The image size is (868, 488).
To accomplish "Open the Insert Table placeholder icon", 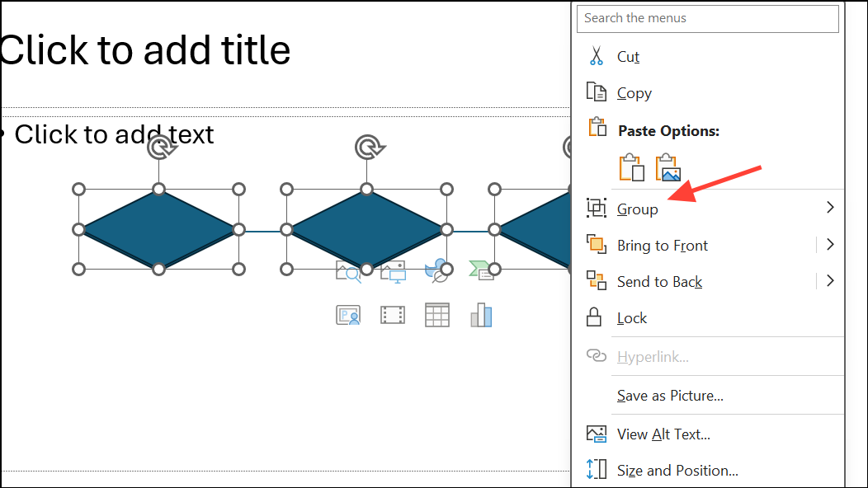I will click(x=436, y=314).
